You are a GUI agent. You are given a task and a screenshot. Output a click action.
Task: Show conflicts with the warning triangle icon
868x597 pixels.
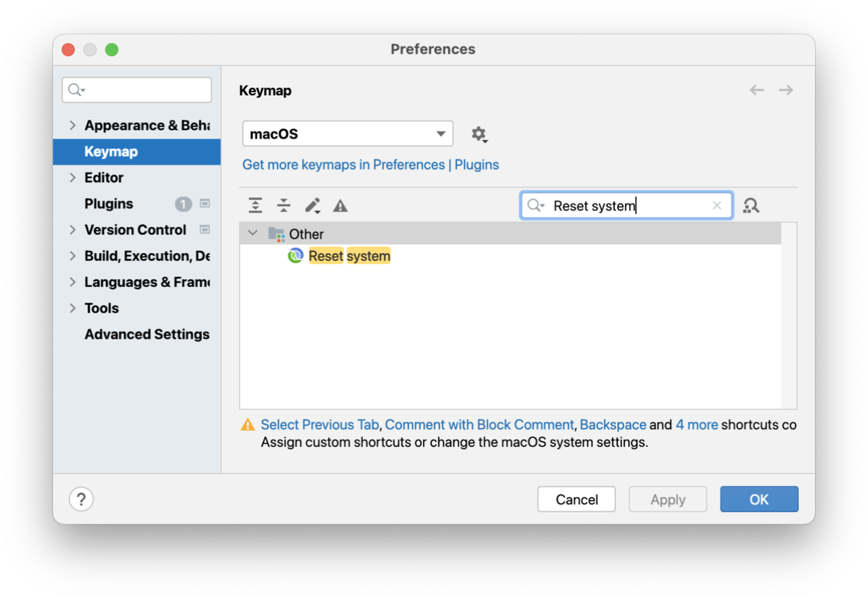point(340,206)
